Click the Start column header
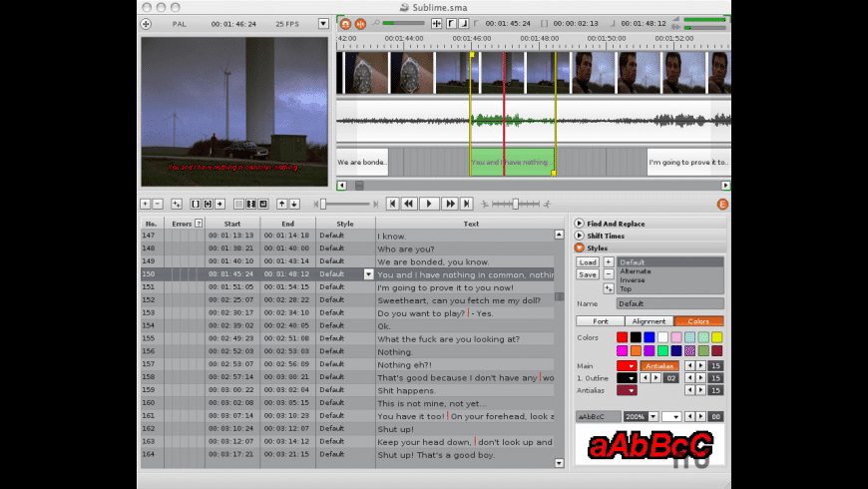 [x=232, y=224]
